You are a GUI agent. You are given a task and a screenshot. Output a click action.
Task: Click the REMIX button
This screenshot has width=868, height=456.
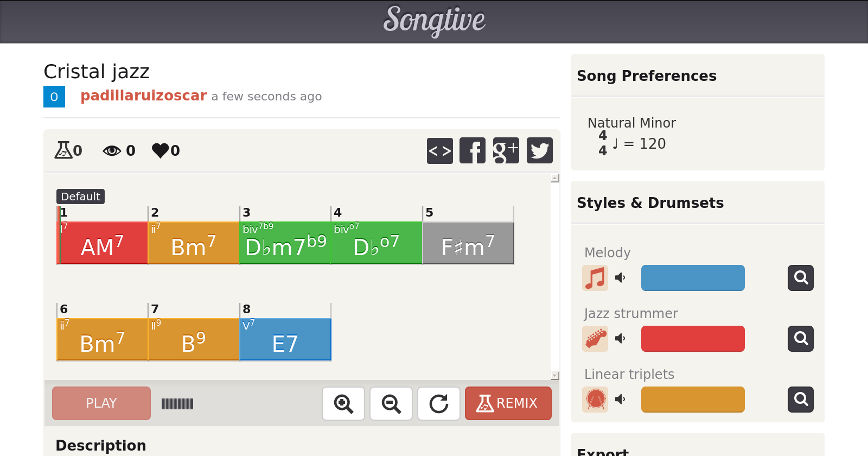click(x=508, y=403)
